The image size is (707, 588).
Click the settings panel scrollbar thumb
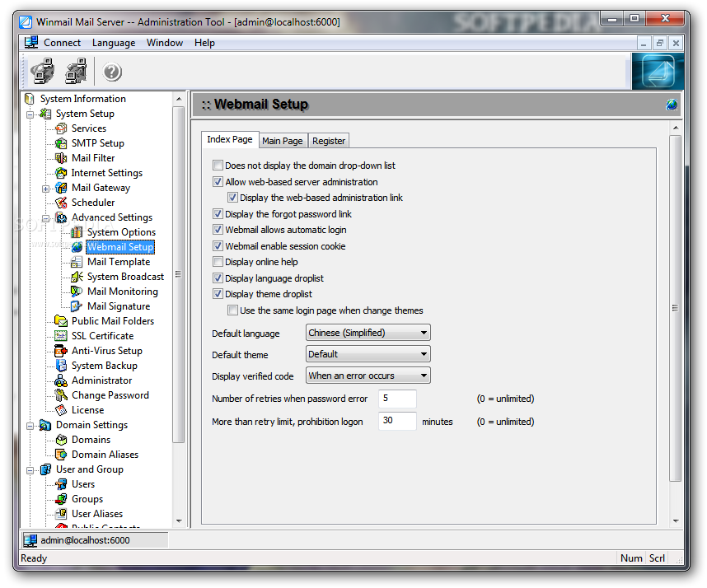click(675, 308)
